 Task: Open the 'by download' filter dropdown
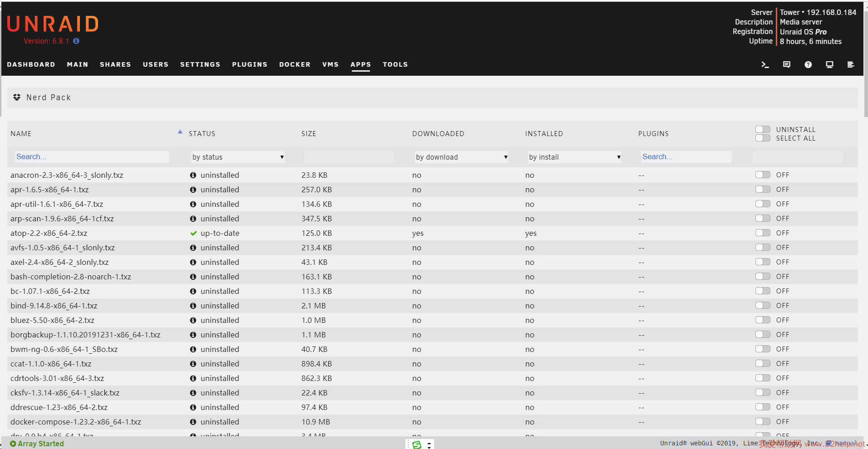click(x=461, y=157)
